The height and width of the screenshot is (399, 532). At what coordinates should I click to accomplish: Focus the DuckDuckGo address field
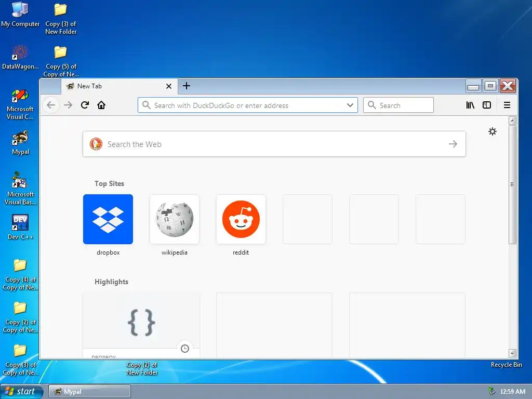[248, 105]
